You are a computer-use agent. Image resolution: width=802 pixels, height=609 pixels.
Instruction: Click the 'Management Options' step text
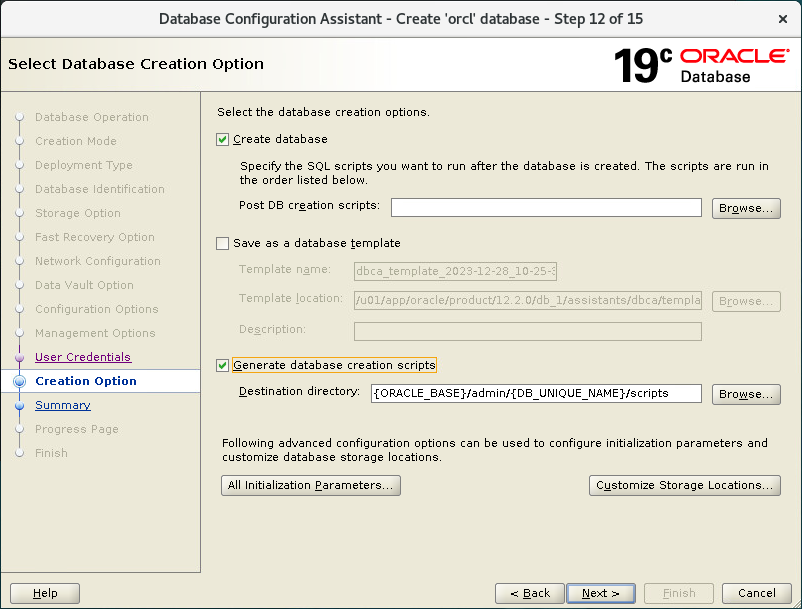coord(95,333)
